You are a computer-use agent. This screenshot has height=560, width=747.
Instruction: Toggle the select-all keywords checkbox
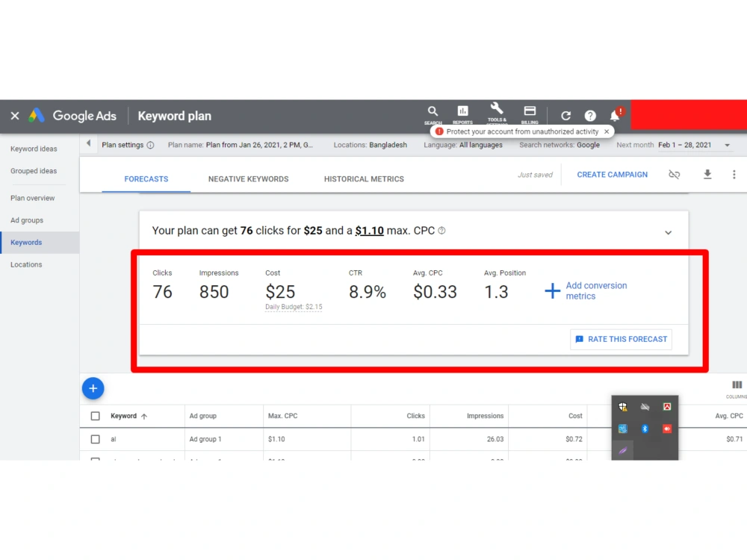click(x=96, y=416)
